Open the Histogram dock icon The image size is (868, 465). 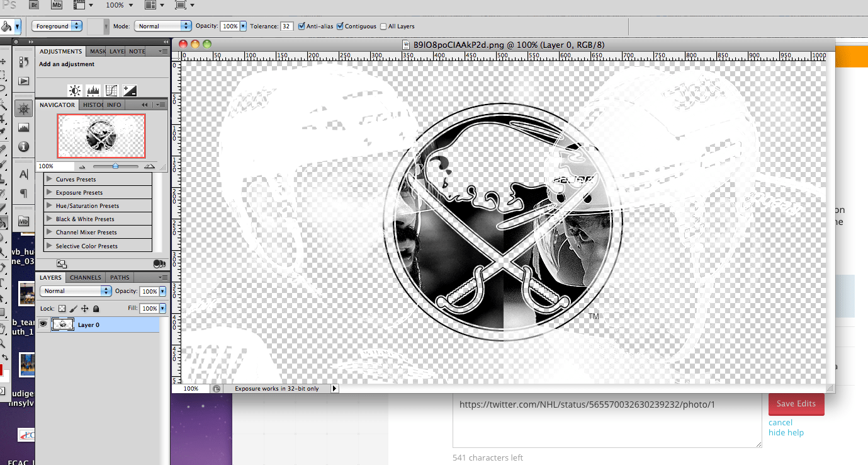click(x=24, y=128)
